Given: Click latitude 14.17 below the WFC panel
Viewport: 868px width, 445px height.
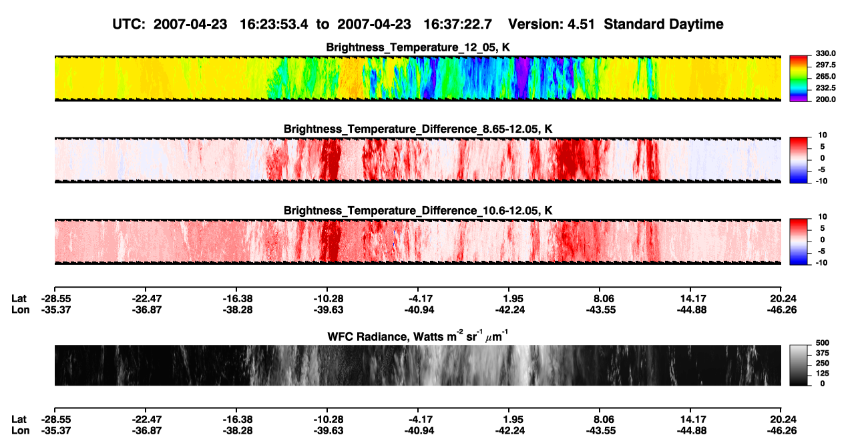Looking at the screenshot, I should click(x=691, y=419).
